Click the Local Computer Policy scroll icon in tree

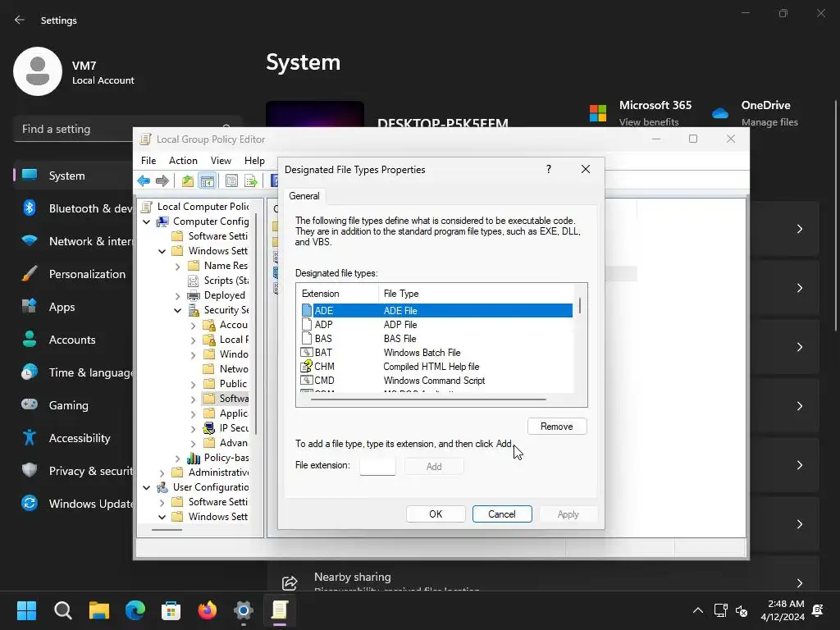[x=146, y=206]
